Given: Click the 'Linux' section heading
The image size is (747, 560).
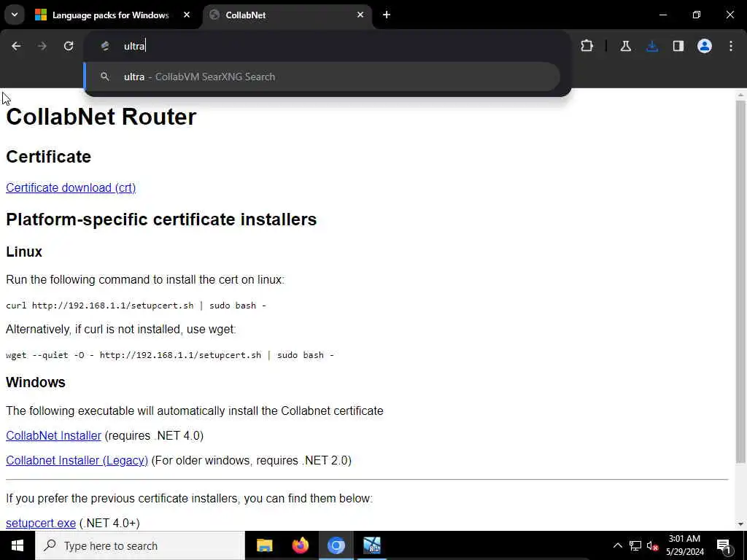Looking at the screenshot, I should click(x=24, y=252).
